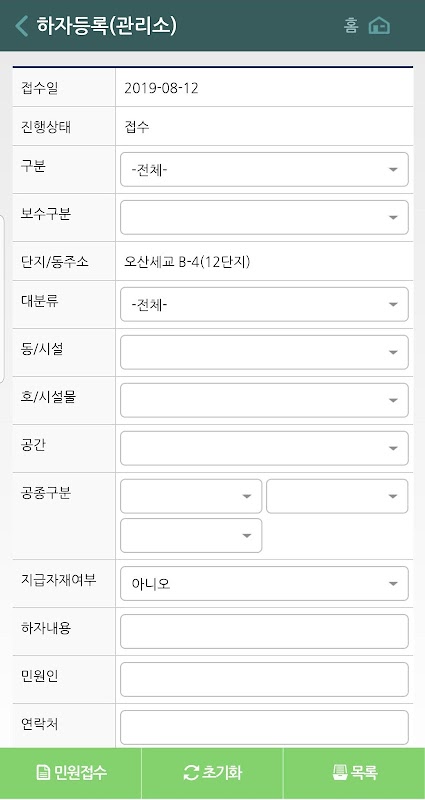Open the second 공종구분 dropdown on right
Screen dimensions: 425x800
[337, 496]
